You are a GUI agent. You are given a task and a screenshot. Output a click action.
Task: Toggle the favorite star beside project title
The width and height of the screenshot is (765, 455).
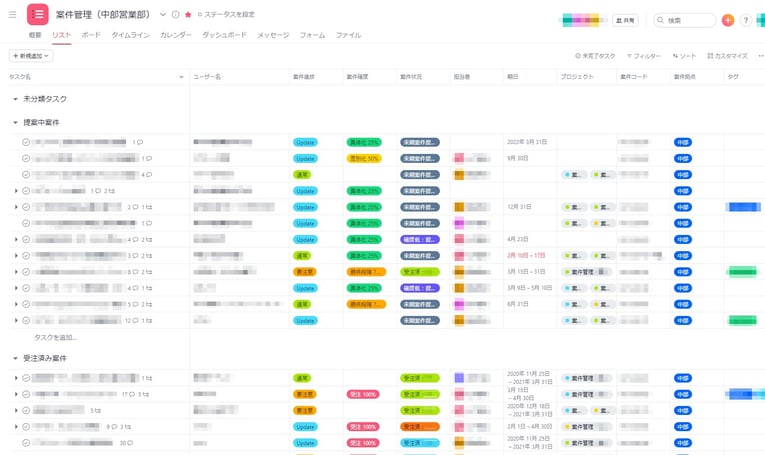point(188,15)
